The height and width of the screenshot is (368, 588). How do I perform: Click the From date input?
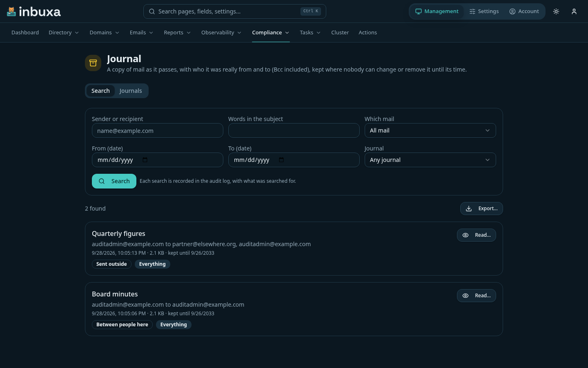tap(157, 160)
